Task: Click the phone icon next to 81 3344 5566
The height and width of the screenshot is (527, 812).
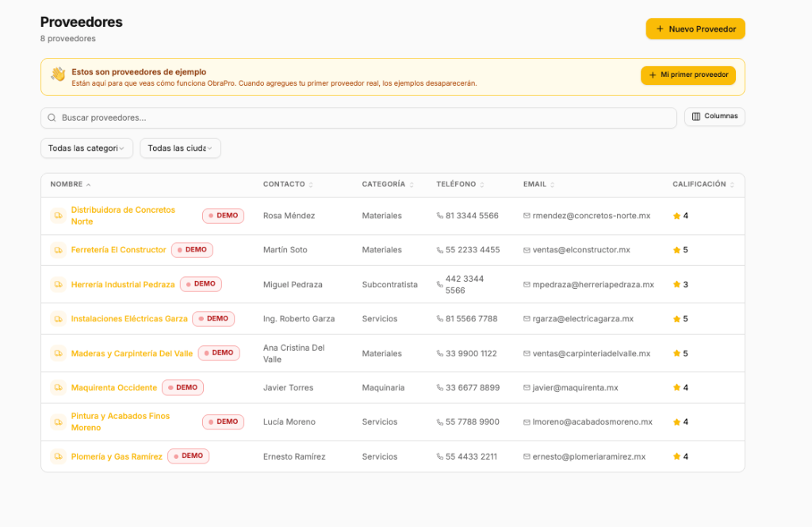Action: point(439,216)
